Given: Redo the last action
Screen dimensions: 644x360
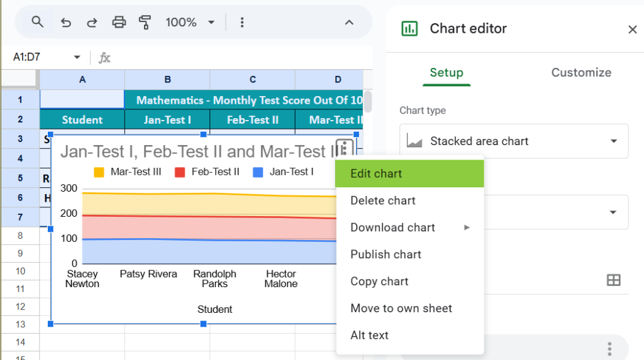Looking at the screenshot, I should pos(92,22).
